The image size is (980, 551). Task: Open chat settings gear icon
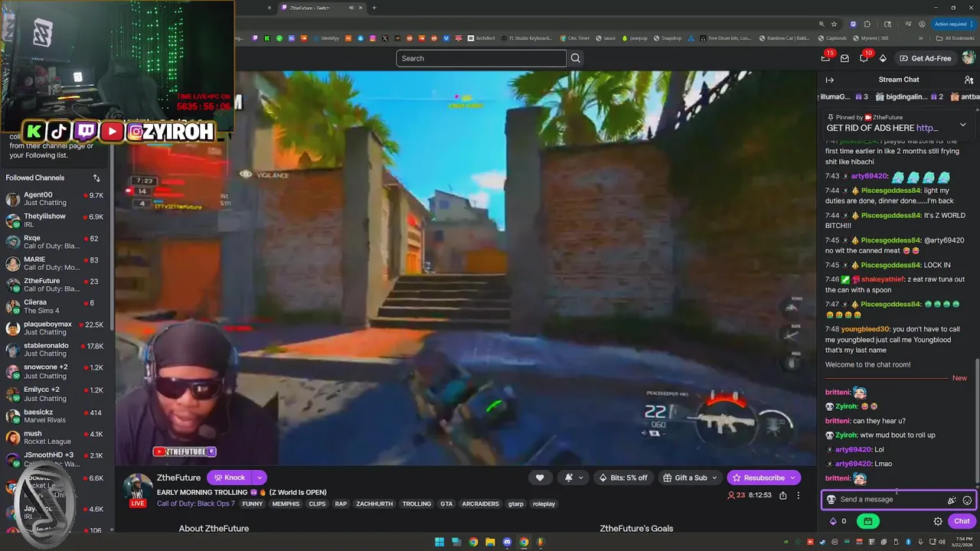click(938, 521)
